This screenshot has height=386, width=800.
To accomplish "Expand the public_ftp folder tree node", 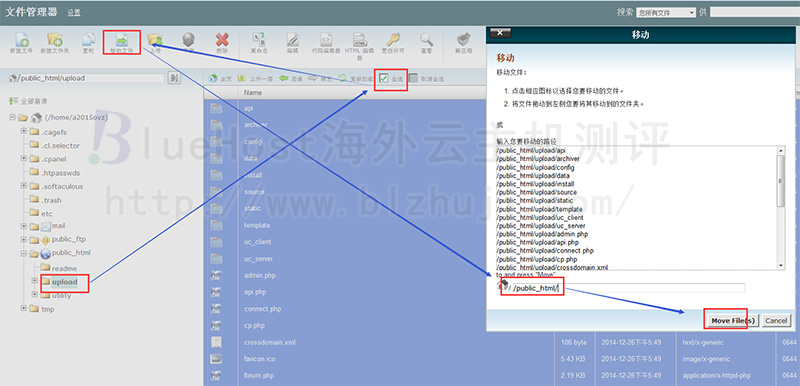I will 23,239.
